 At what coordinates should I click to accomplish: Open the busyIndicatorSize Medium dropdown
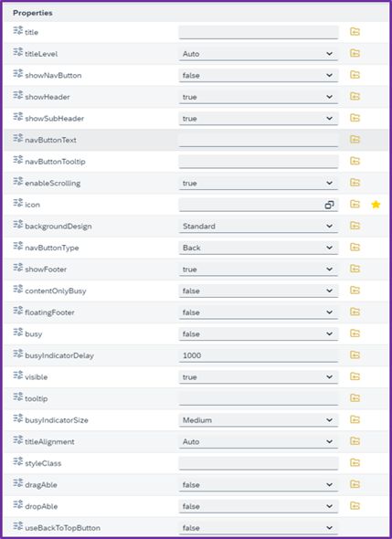tap(259, 420)
